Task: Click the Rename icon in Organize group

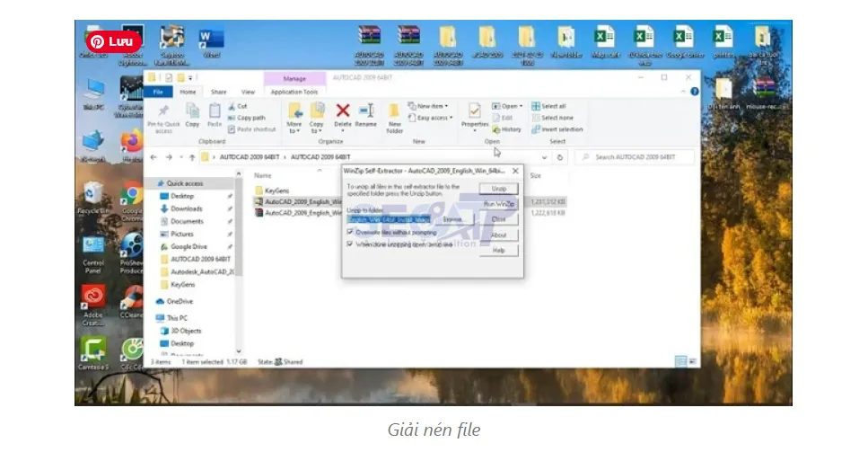Action: click(365, 111)
